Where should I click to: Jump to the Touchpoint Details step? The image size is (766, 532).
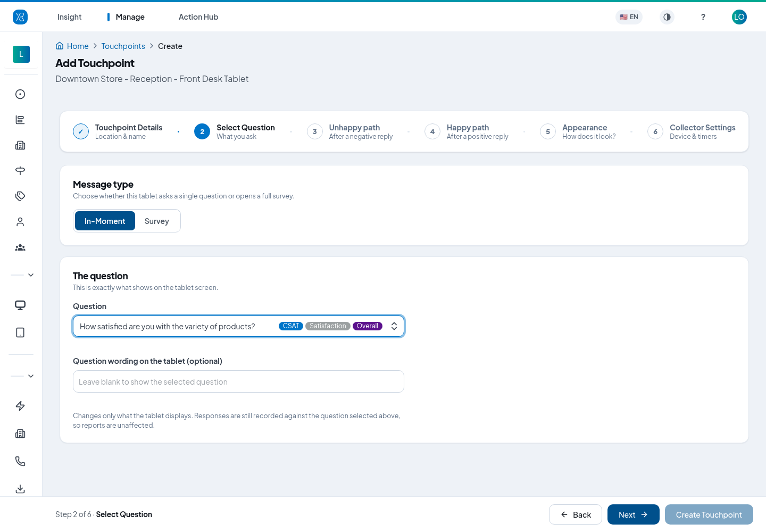118,131
